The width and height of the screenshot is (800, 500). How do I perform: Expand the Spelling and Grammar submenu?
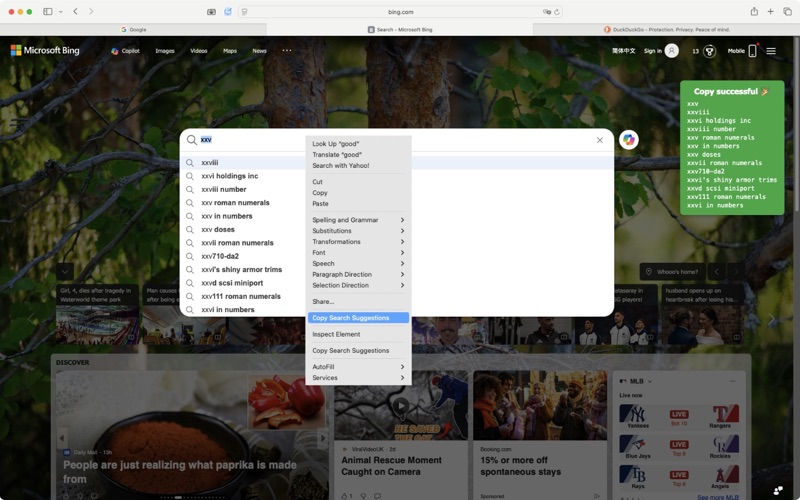click(358, 220)
